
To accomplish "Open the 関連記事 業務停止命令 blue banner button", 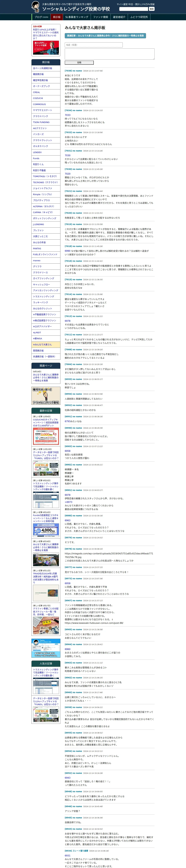I will (105, 35).
